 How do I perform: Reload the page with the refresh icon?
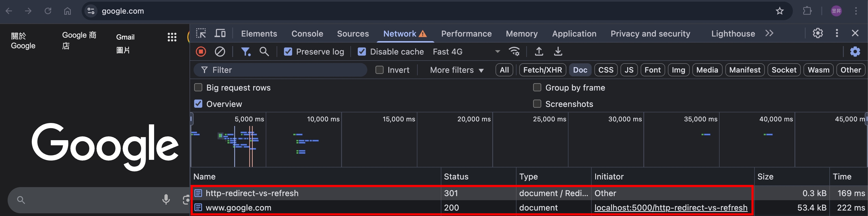pos(48,11)
